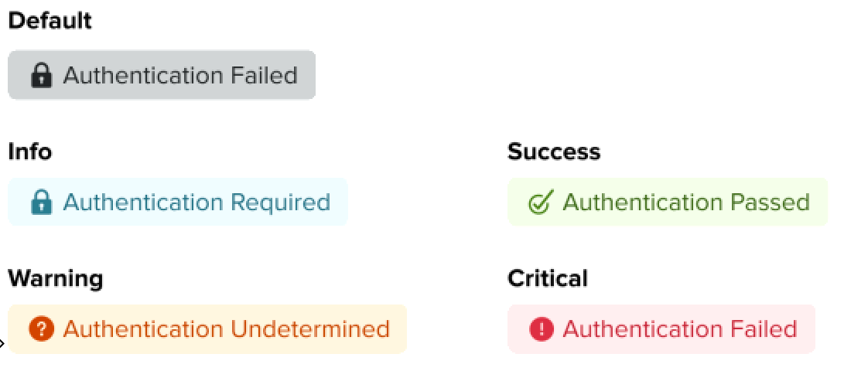This screenshot has height=371, width=868.
Task: Click the gray Default badge's right padding
Action: tap(307, 76)
